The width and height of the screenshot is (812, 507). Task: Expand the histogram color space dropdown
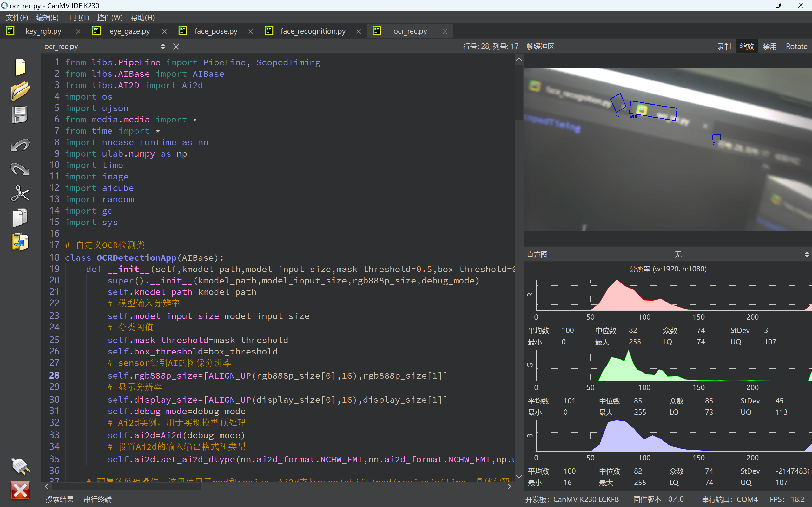[806, 255]
